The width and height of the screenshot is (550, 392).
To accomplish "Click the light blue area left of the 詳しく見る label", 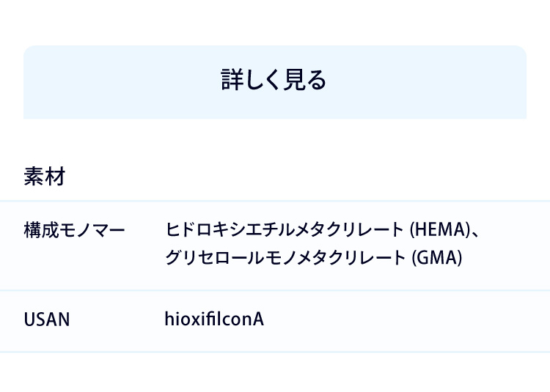I will [120, 82].
